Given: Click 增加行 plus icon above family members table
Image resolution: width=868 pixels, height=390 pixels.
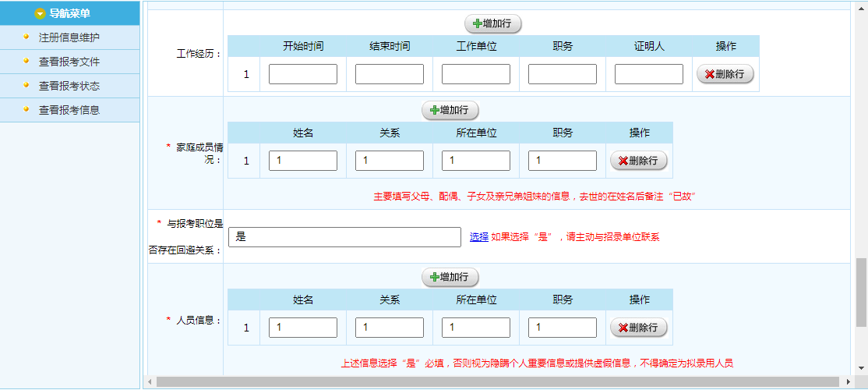Looking at the screenshot, I should [435, 111].
